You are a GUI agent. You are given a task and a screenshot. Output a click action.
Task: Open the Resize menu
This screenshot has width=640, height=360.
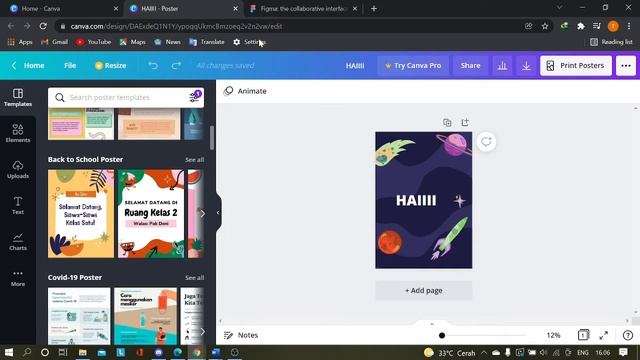pyautogui.click(x=110, y=65)
